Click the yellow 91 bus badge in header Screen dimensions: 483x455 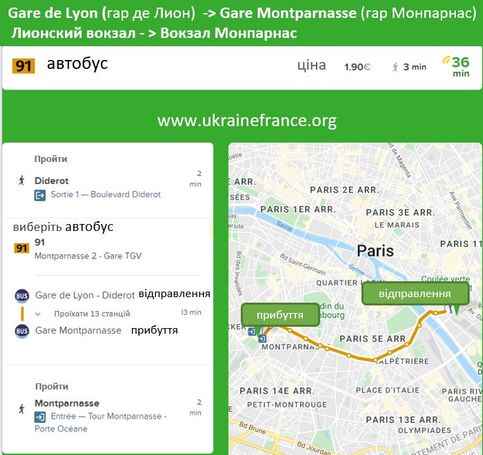(23, 66)
